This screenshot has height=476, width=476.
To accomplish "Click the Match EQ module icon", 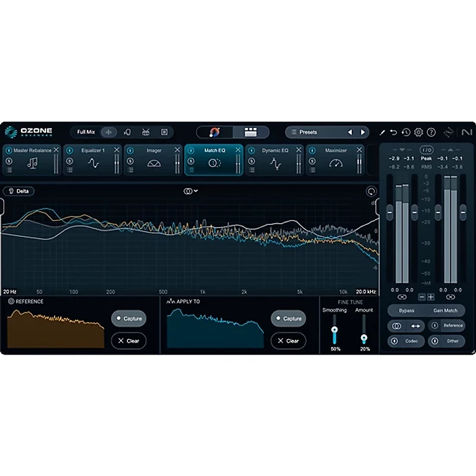I will coord(214,163).
